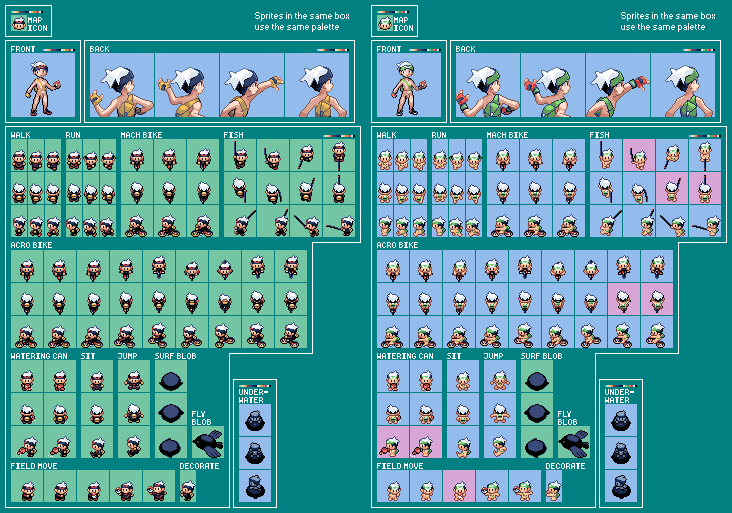
Task: Click 'BACK' label on red-headband sheet
Action: pyautogui.click(x=99, y=49)
